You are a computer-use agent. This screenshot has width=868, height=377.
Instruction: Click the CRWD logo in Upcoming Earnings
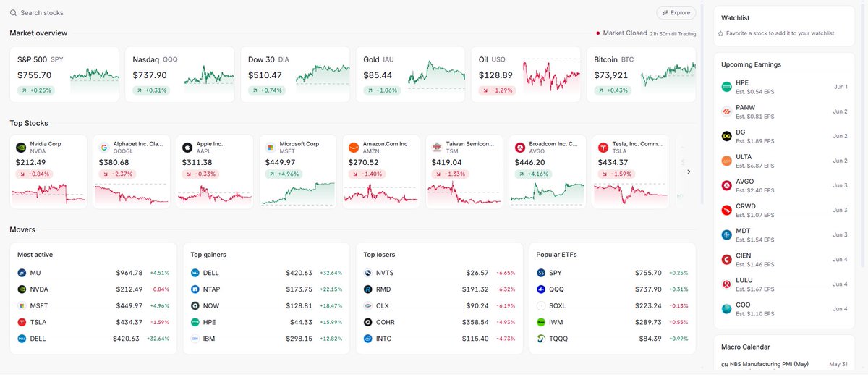tap(727, 210)
